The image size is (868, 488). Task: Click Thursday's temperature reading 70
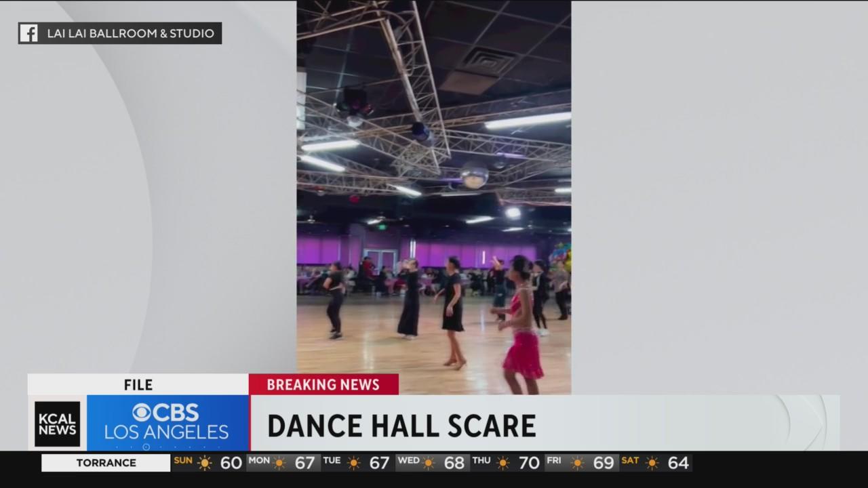click(529, 463)
